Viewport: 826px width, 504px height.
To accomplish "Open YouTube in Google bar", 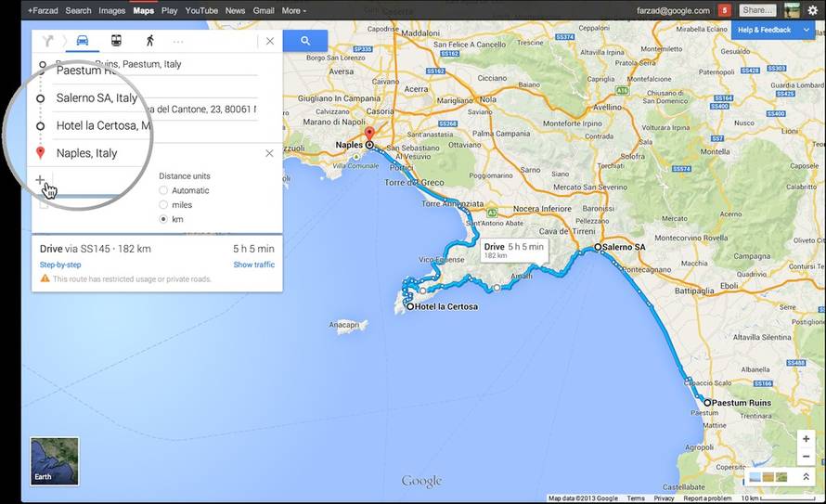I will click(201, 10).
